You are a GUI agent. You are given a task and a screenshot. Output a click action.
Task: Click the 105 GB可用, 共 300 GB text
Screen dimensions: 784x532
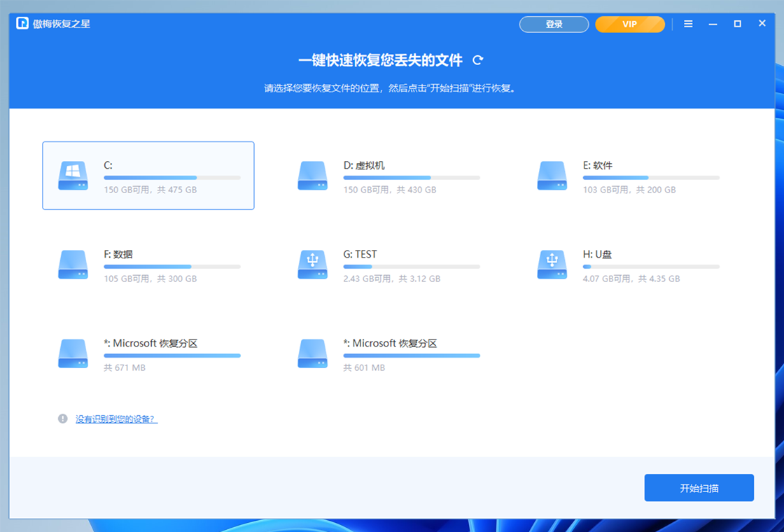[x=150, y=279]
